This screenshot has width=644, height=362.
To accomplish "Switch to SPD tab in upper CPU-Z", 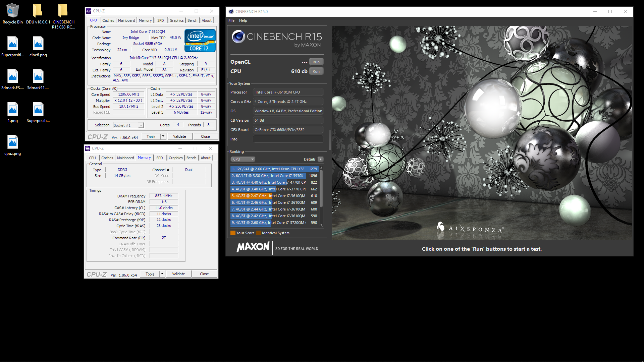I will tap(161, 20).
